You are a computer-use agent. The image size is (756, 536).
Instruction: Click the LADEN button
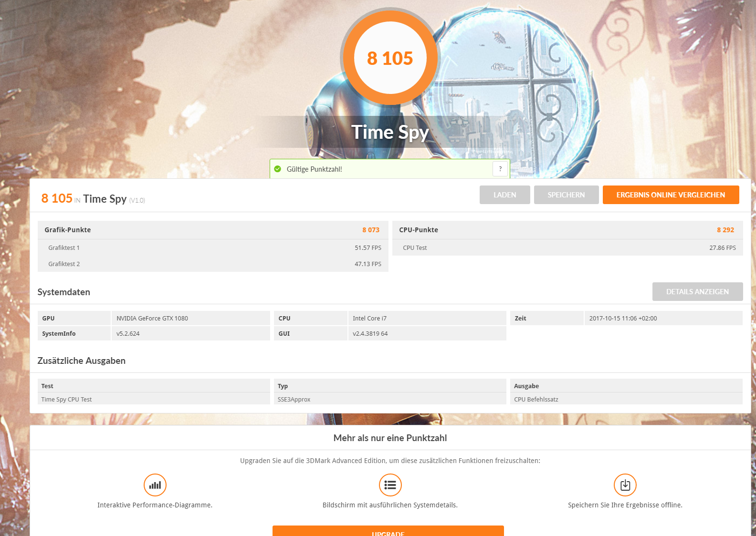pos(505,195)
